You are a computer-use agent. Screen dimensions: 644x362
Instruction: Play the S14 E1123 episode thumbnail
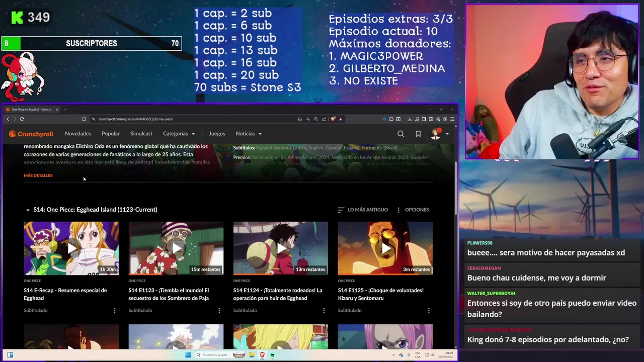tap(176, 248)
